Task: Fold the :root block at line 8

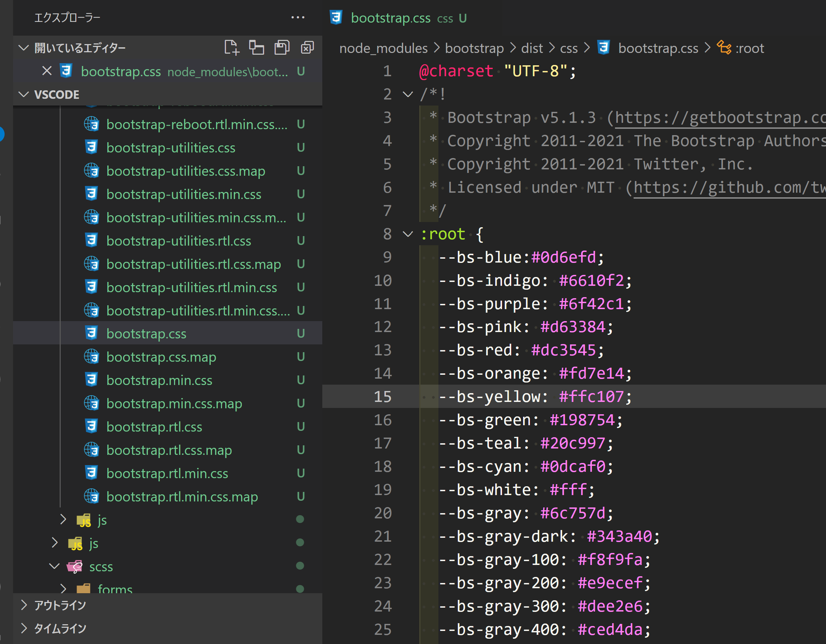Action: (x=408, y=234)
